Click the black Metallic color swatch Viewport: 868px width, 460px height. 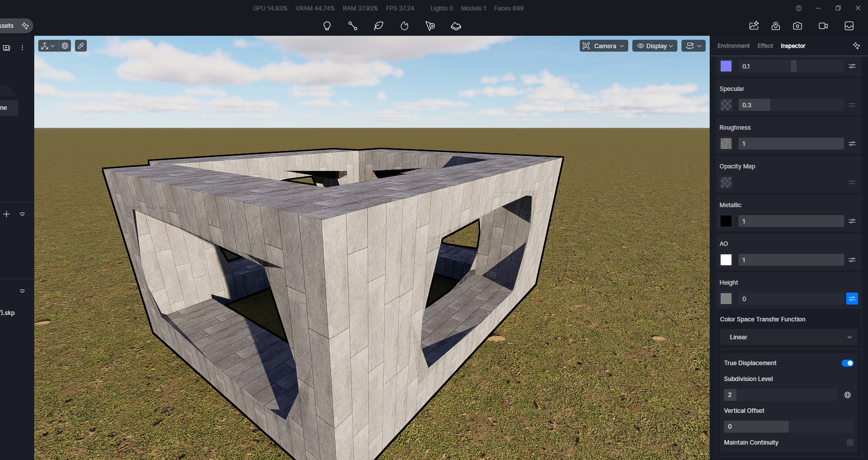click(x=726, y=221)
